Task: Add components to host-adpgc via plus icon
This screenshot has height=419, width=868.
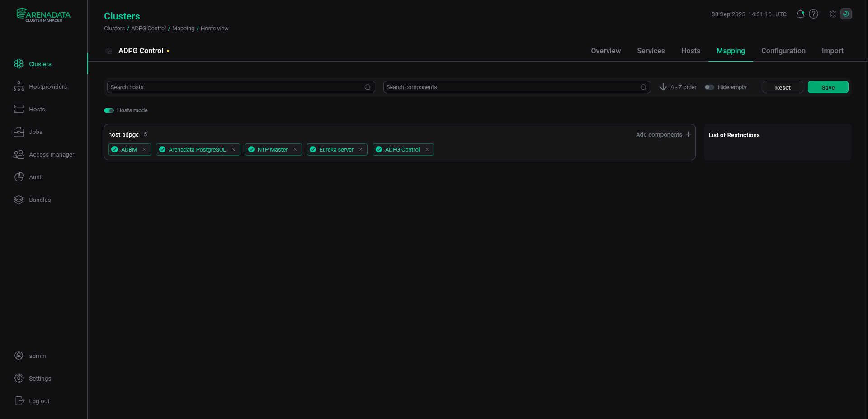Action: pyautogui.click(x=688, y=134)
